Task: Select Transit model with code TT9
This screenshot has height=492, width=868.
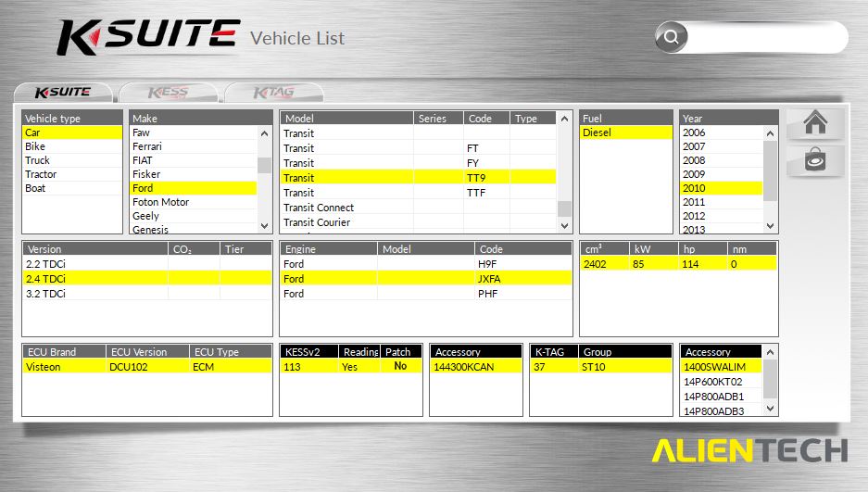Action: (x=418, y=177)
